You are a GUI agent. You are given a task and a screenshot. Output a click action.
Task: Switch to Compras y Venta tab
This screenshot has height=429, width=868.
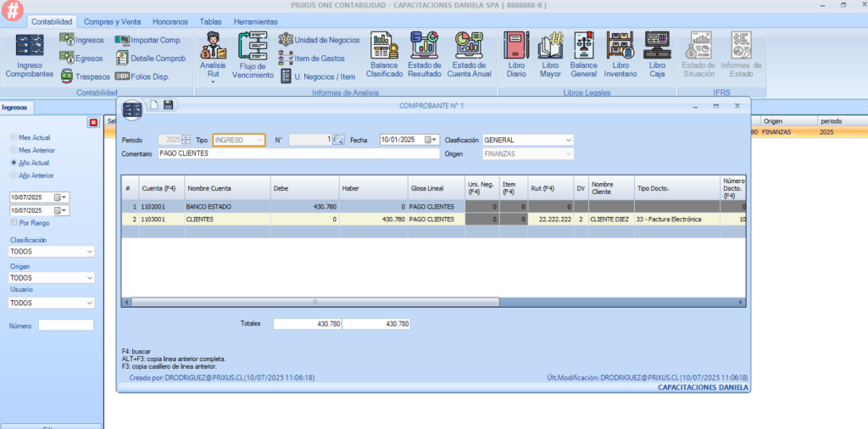click(114, 21)
